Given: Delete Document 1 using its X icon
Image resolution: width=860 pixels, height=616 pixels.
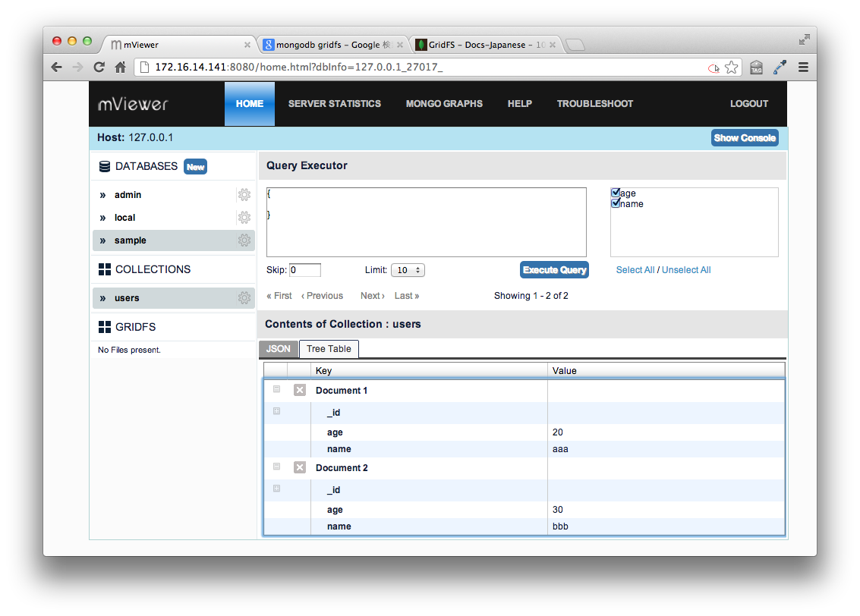Looking at the screenshot, I should pyautogui.click(x=300, y=390).
